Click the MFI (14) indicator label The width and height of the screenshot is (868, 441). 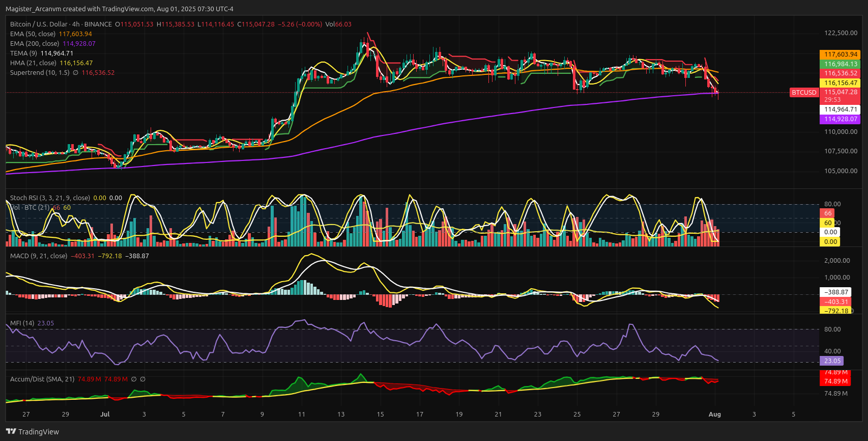22,323
